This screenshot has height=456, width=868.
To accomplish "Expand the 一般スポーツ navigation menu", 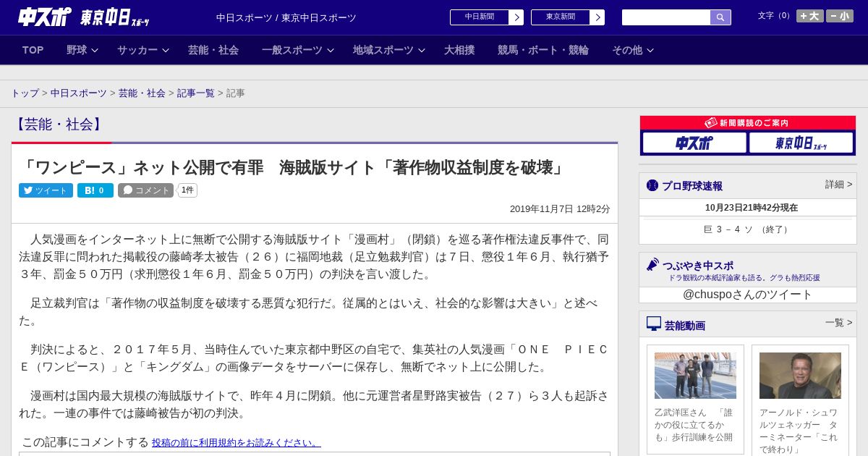I will coord(297,50).
